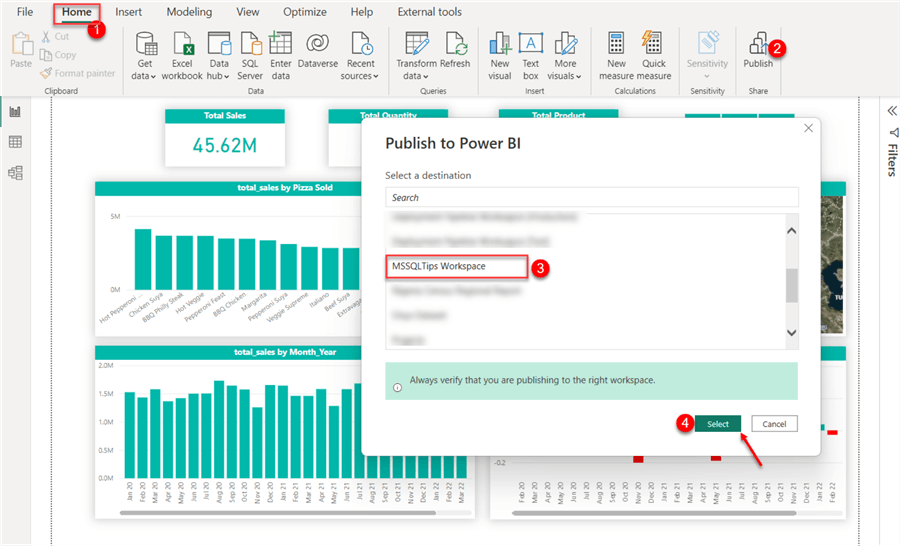The image size is (900, 546).
Task: Click the info icon in the green notice
Action: point(397,388)
